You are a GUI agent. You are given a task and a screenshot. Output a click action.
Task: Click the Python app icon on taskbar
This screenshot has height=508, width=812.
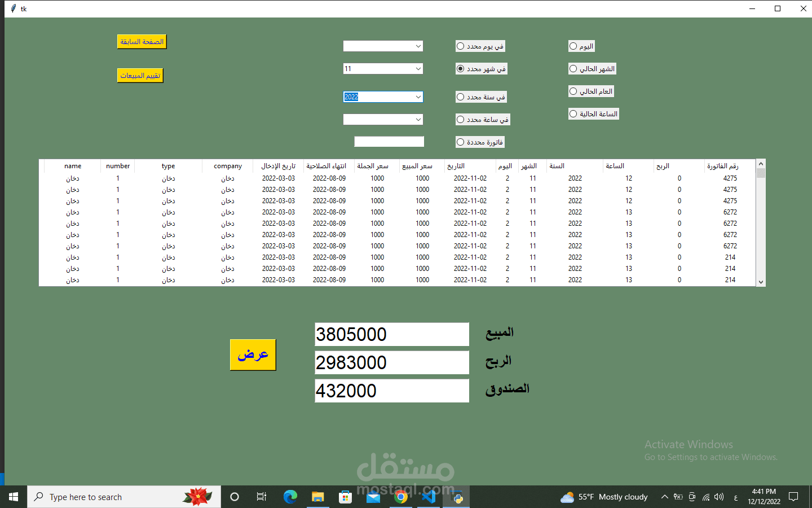point(457,497)
